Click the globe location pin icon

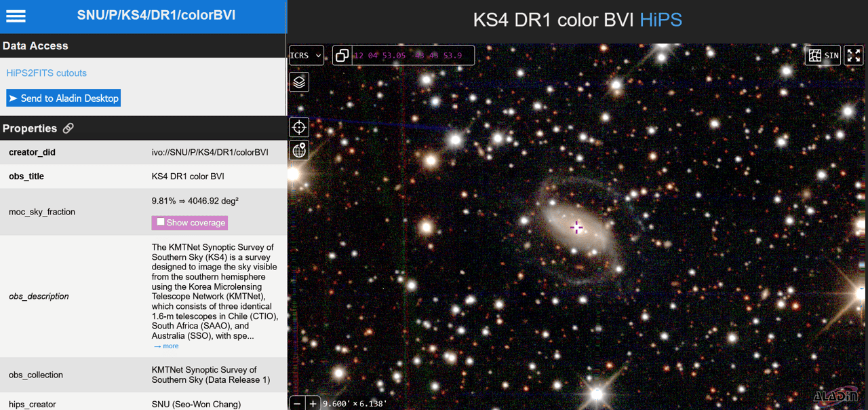(299, 150)
